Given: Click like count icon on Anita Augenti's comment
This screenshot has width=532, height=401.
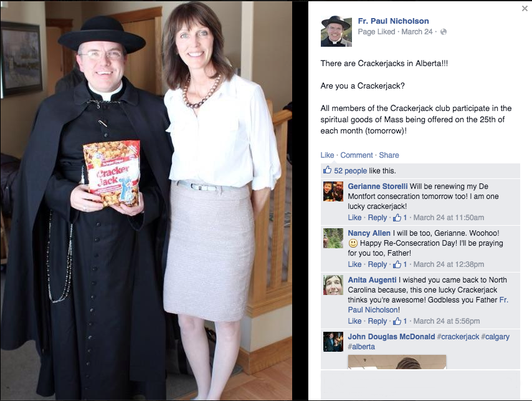Looking at the screenshot, I should (x=397, y=321).
